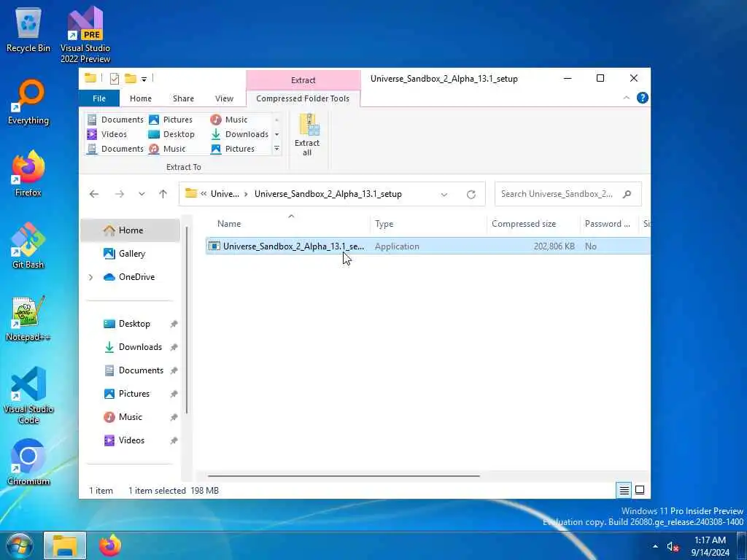747x560 pixels.
Task: Open the Recycle Bin desktop icon
Action: pyautogui.click(x=28, y=29)
